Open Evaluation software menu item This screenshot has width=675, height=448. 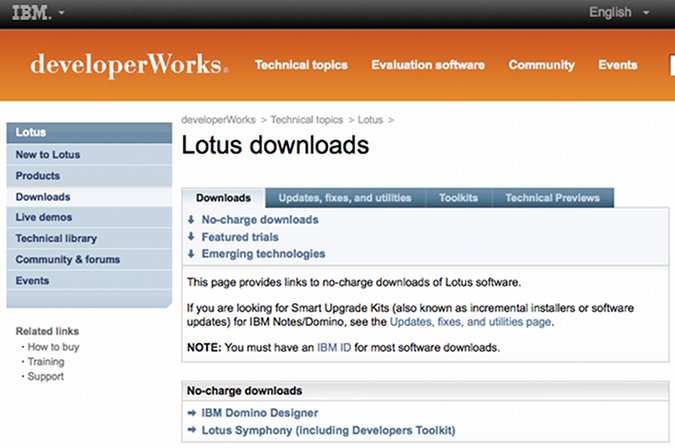click(x=428, y=65)
